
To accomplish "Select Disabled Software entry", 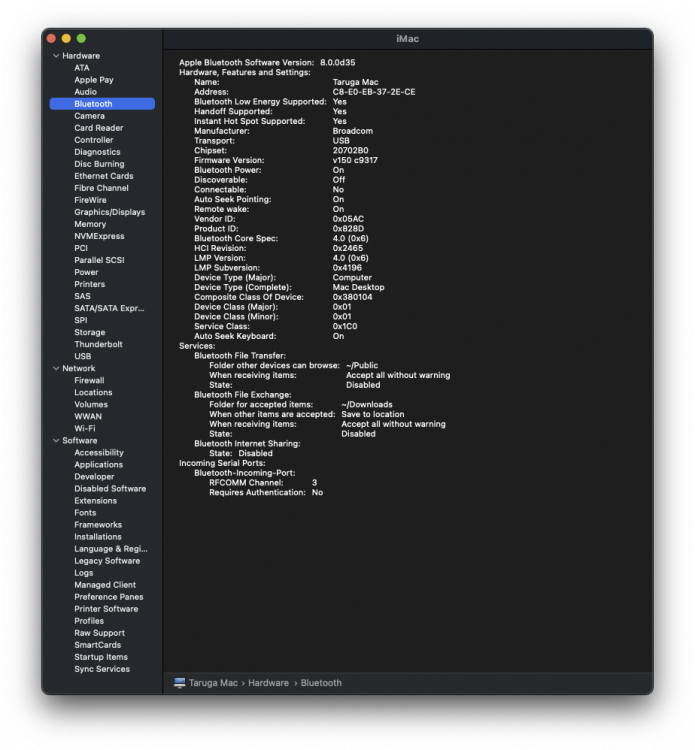I will pyautogui.click(x=110, y=488).
